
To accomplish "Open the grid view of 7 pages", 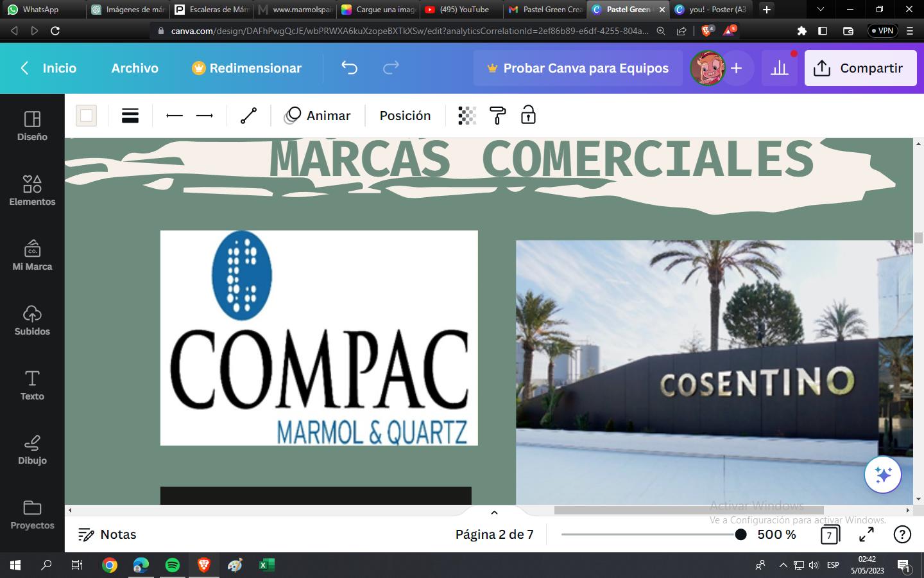I will pyautogui.click(x=830, y=534).
